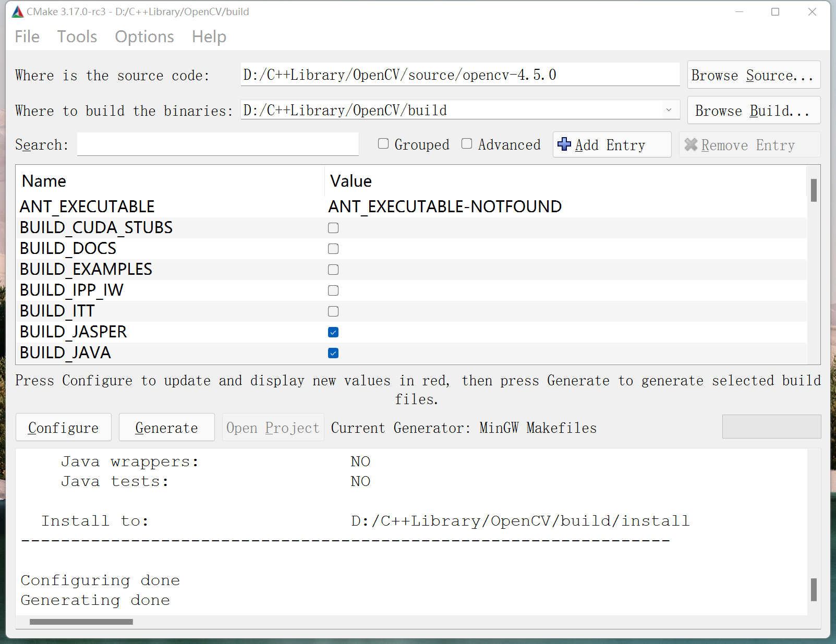Check the BUILD_DOCS option

click(x=333, y=249)
